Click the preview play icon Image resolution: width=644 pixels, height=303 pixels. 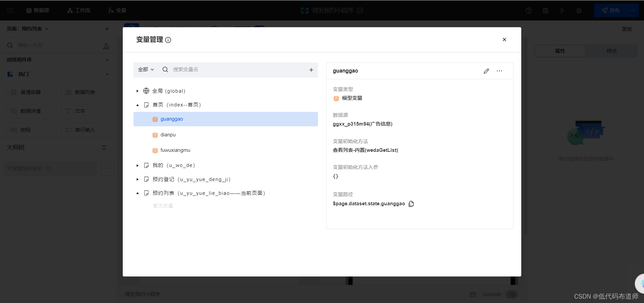coord(562,10)
